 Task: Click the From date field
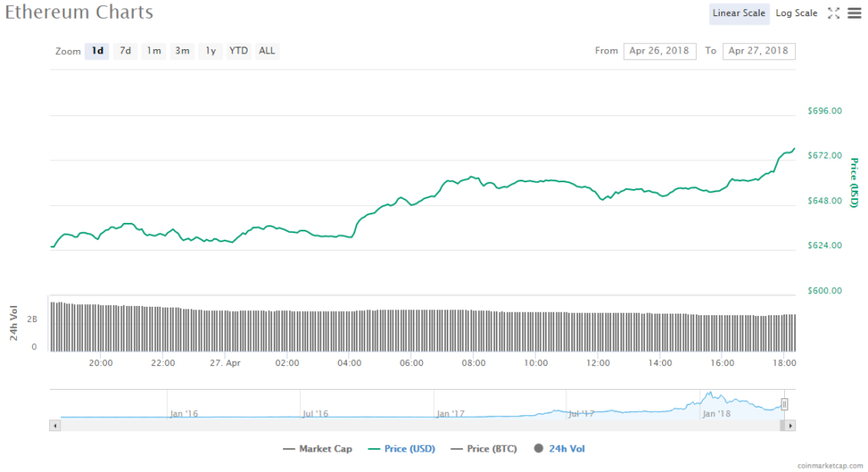click(659, 51)
